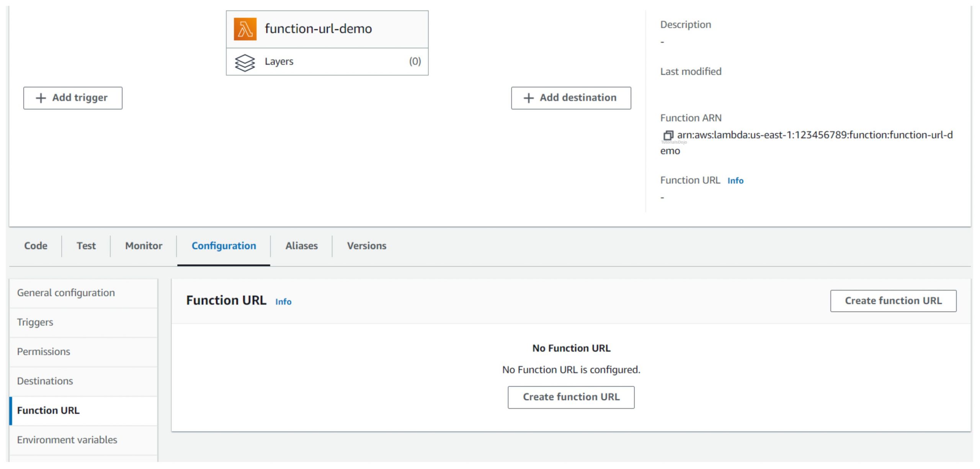Image resolution: width=980 pixels, height=469 pixels.
Task: Select Destinations in the sidebar
Action: tap(45, 381)
